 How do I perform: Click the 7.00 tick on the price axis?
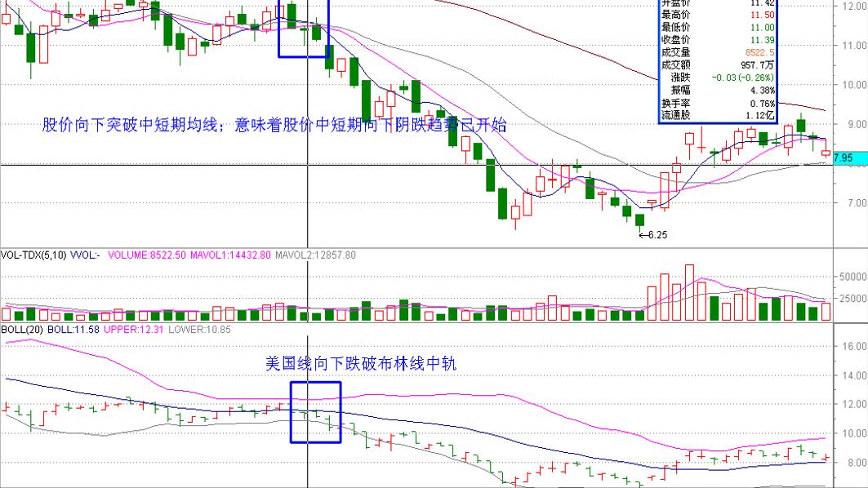[857, 203]
